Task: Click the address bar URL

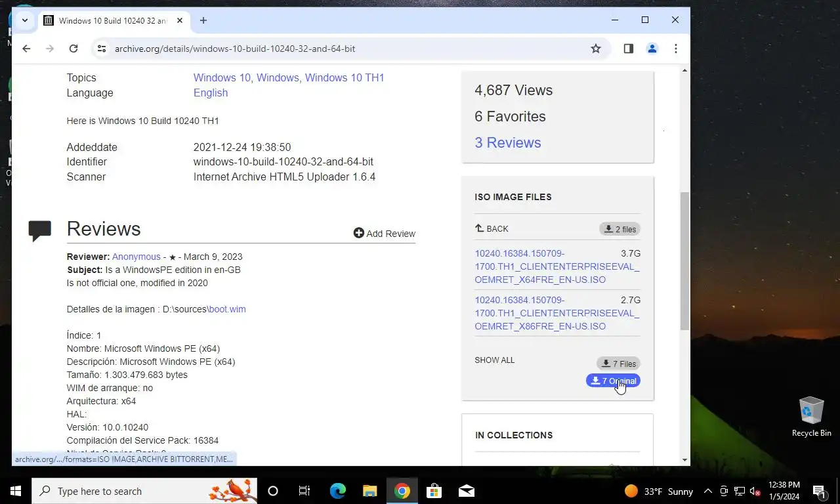Action: (x=235, y=49)
